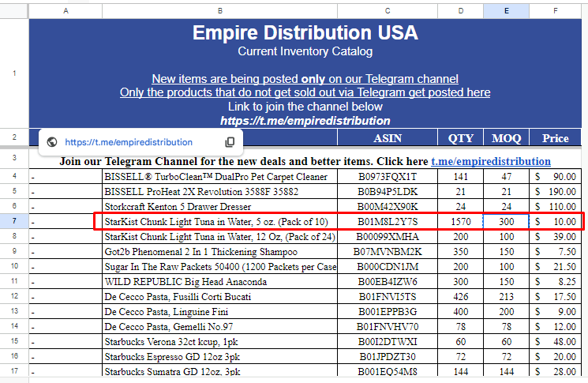
Task: Select ASIN cell B01FNVHV70
Action: (x=388, y=326)
